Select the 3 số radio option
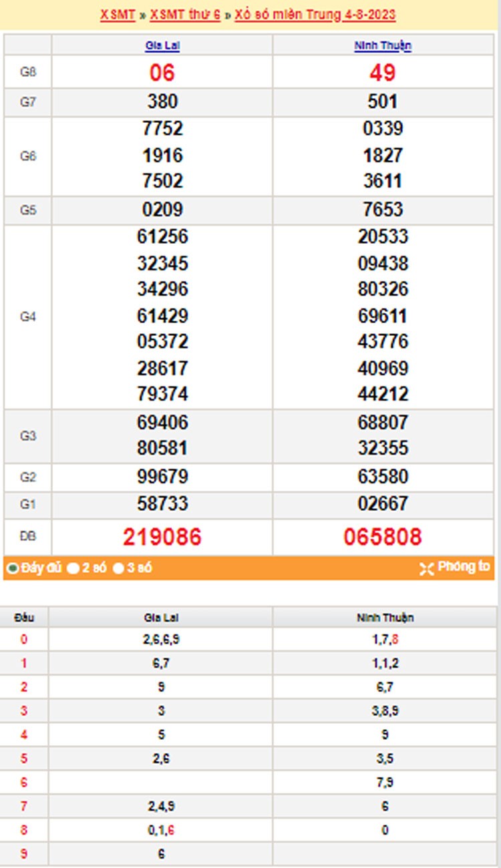 pos(119,569)
